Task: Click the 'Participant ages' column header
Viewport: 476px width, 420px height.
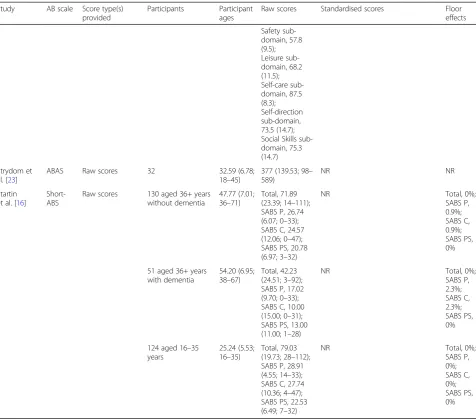Action: tap(236, 13)
